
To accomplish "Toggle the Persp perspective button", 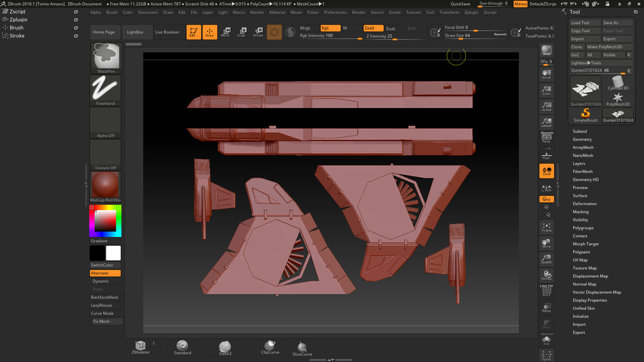I will click(547, 137).
